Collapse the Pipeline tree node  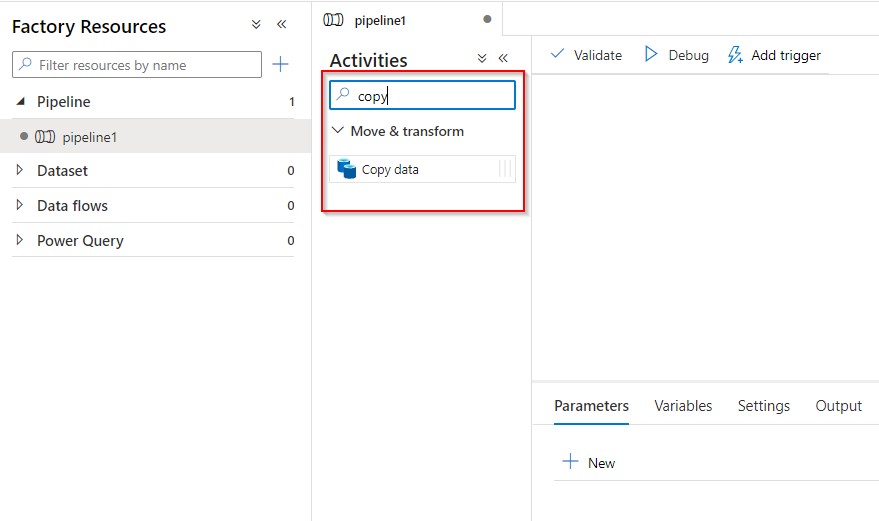tap(21, 102)
